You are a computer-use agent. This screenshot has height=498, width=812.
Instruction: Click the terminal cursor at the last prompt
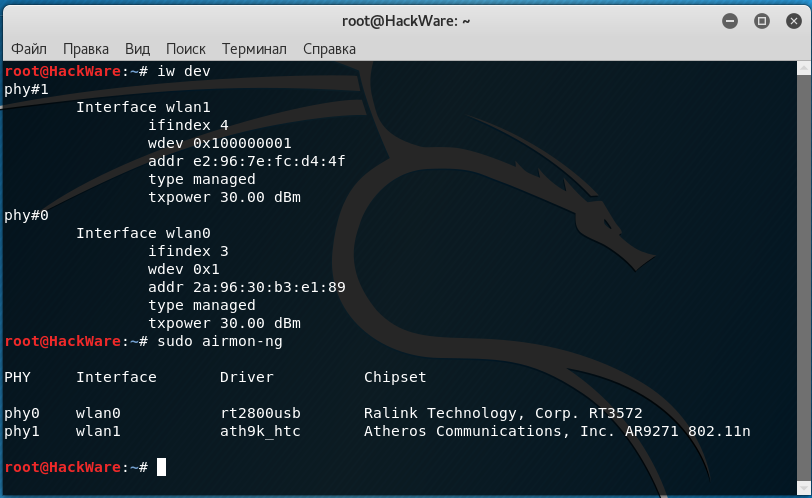click(162, 467)
